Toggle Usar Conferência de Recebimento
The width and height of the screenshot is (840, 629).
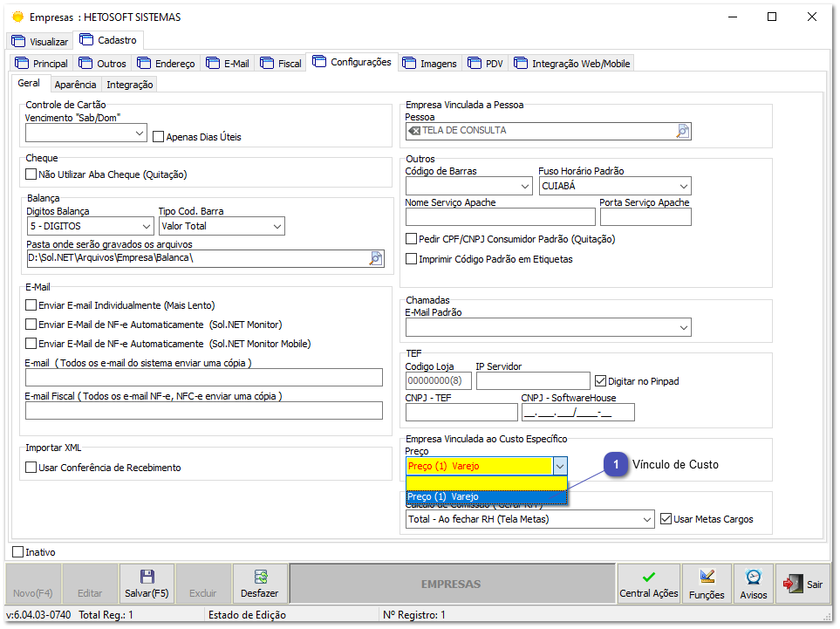coord(31,468)
